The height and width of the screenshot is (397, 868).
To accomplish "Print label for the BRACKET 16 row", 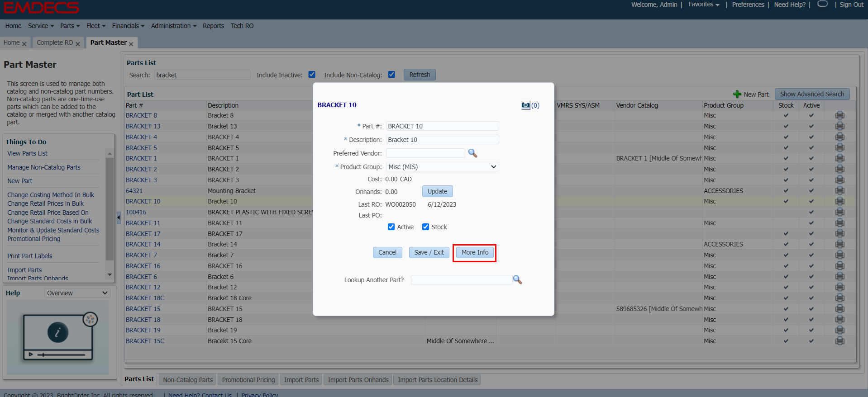I will point(840,266).
